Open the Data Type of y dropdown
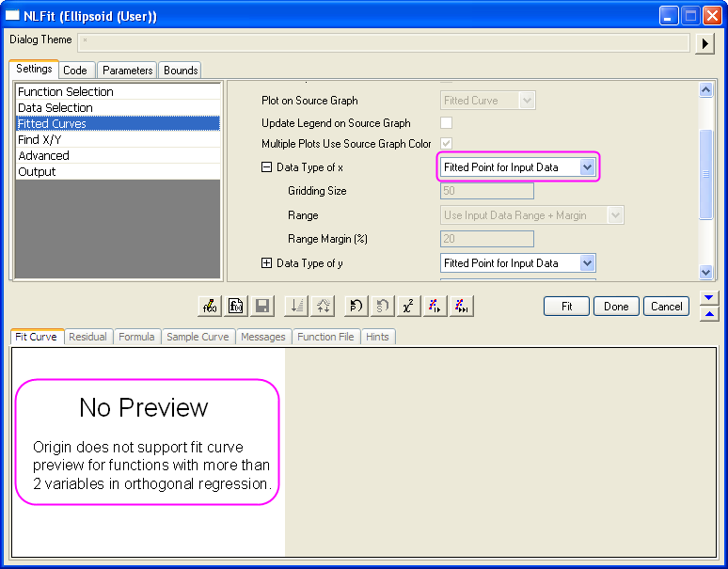 pyautogui.click(x=587, y=263)
